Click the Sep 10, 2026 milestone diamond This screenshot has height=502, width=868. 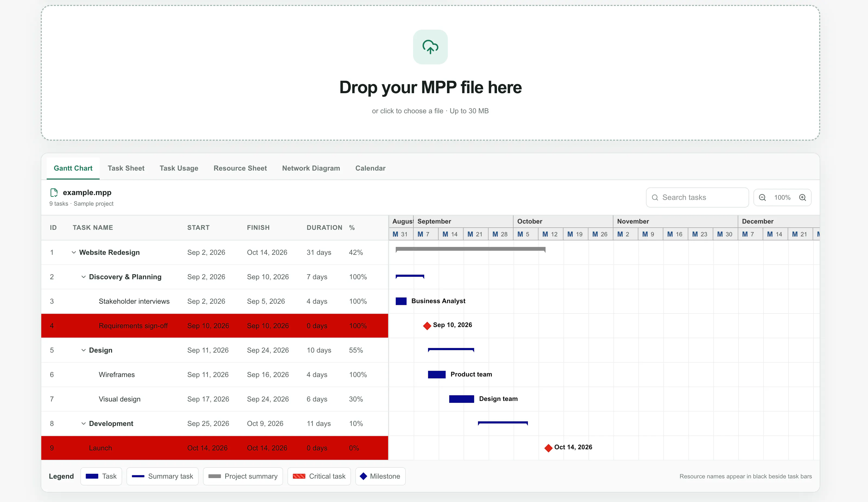427,326
